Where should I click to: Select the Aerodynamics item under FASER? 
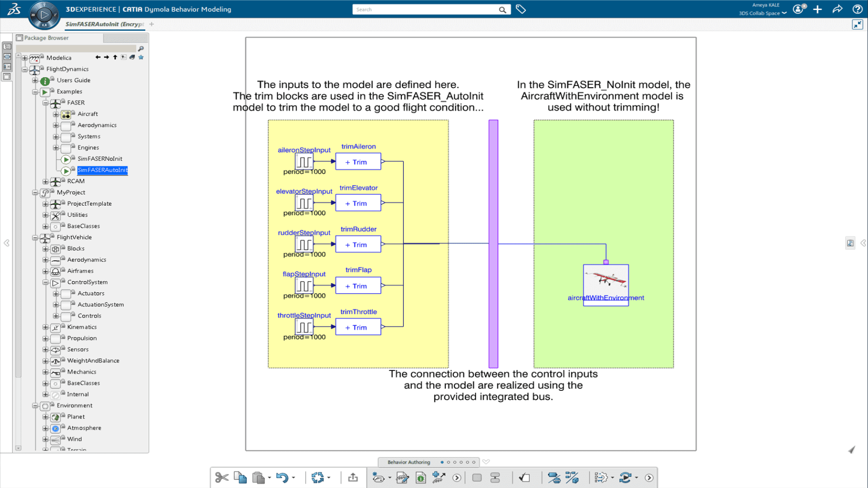click(x=97, y=125)
